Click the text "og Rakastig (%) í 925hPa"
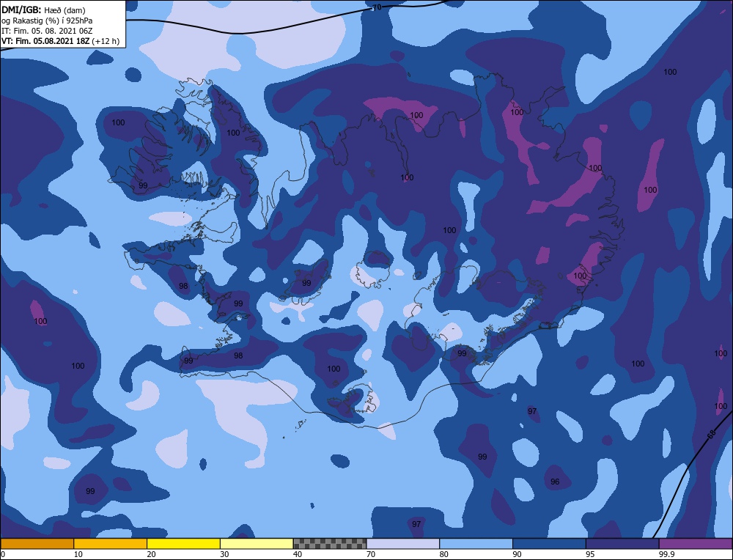 click(47, 21)
